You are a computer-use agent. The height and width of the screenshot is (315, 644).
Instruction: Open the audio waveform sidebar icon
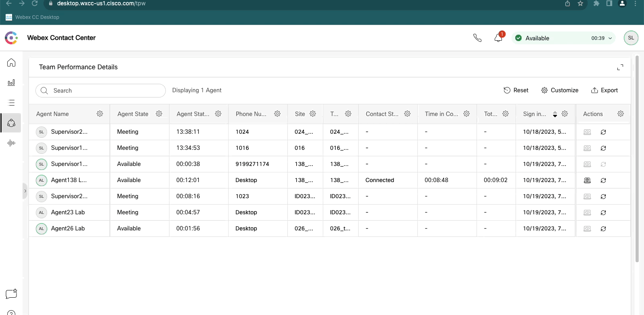click(11, 143)
